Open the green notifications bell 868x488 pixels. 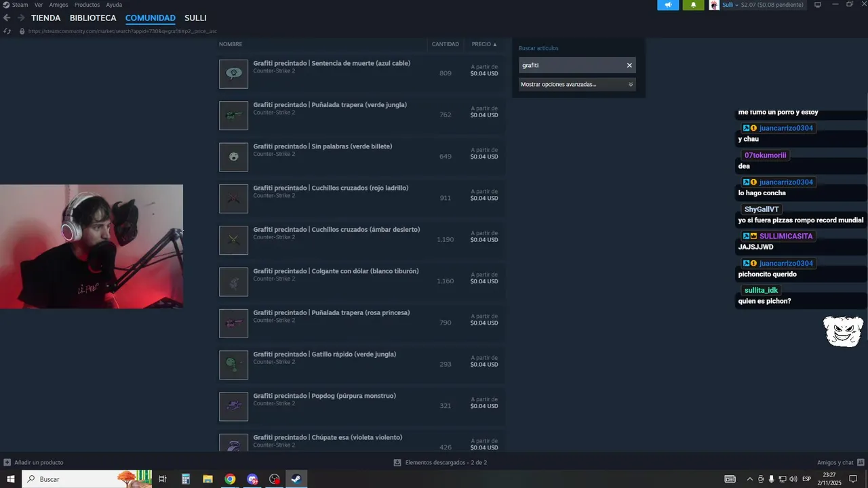pyautogui.click(x=693, y=5)
